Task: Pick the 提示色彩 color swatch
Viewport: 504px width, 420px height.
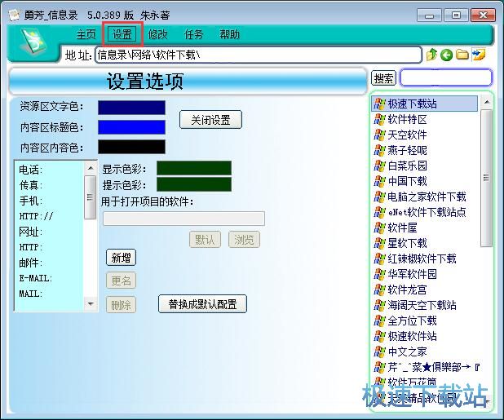Action: coord(194,184)
